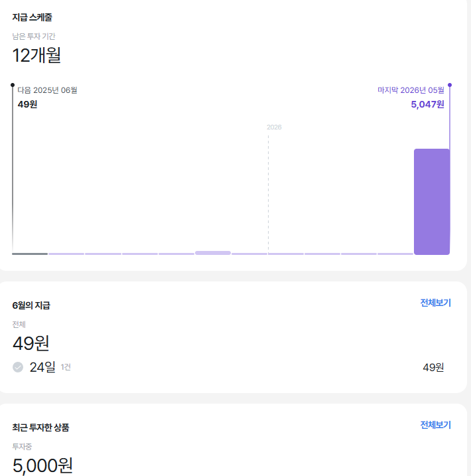
Task: Select the dark gray 2025년 06월 bar segment
Action: 30,254
